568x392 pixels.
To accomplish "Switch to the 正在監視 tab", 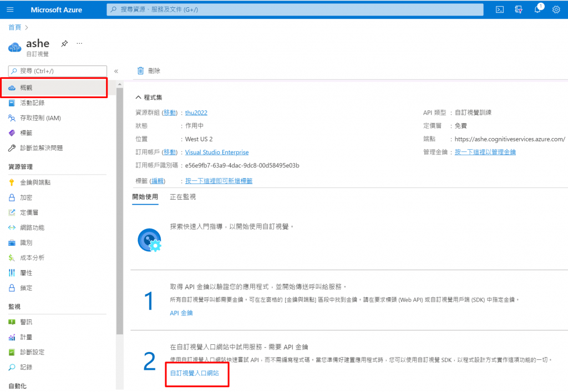I will tap(183, 197).
